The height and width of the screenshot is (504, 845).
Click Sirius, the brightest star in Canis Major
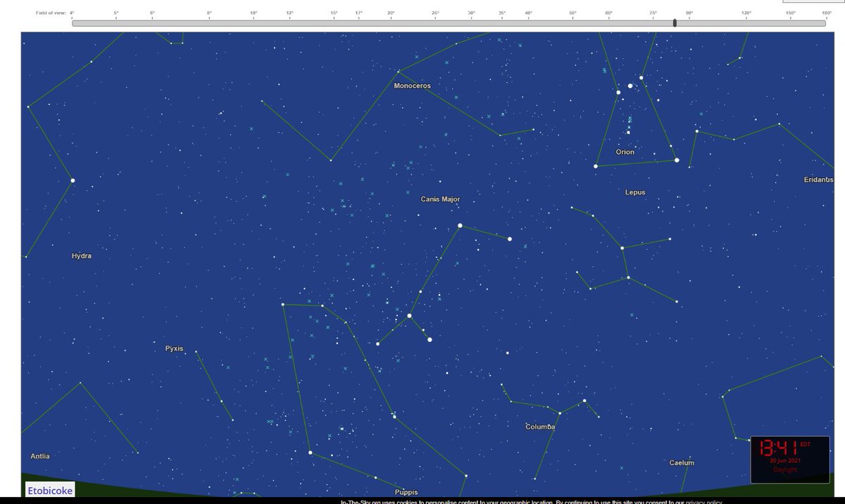point(460,225)
